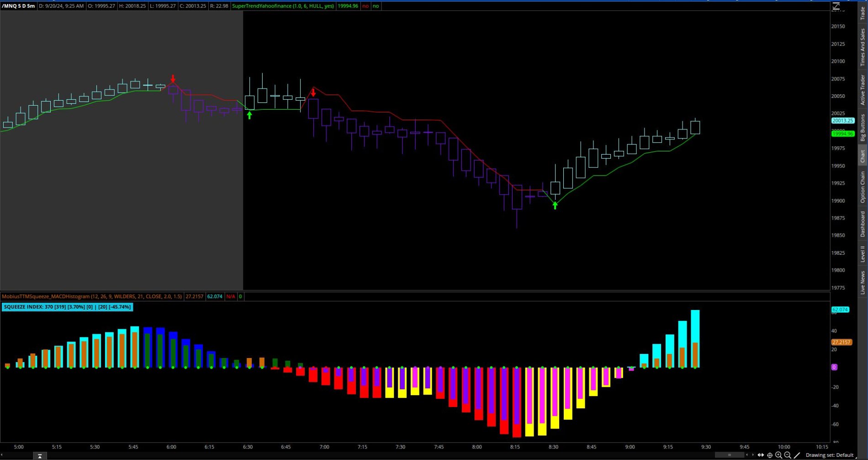This screenshot has width=868, height=460.
Task: Activate the trendline drawing tool icon
Action: point(797,455)
